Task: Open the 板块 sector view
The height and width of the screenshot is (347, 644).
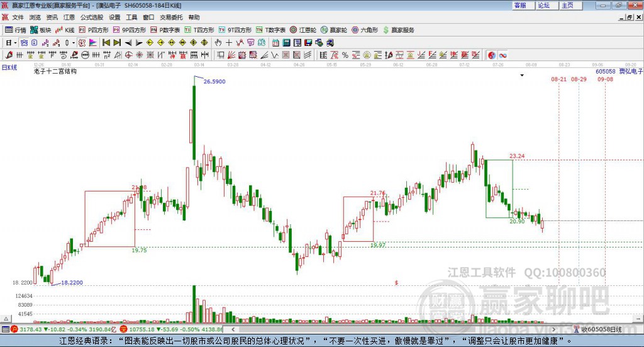Action: (x=40, y=30)
